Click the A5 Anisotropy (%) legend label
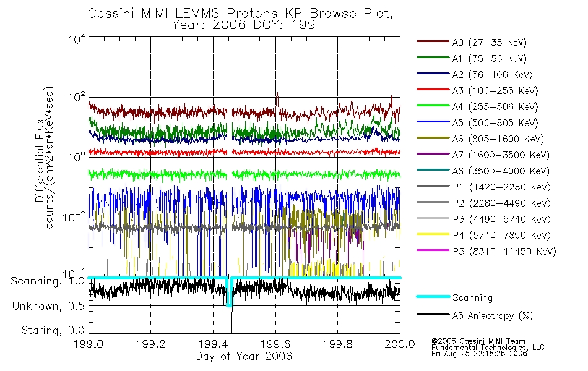Screen dimensions: 588x371 coord(493,316)
